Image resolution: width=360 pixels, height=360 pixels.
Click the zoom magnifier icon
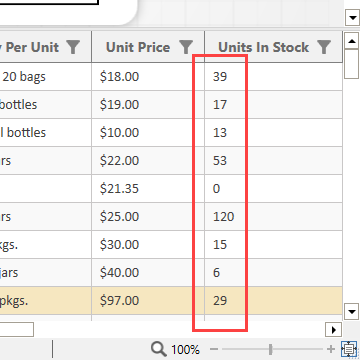pyautogui.click(x=159, y=349)
